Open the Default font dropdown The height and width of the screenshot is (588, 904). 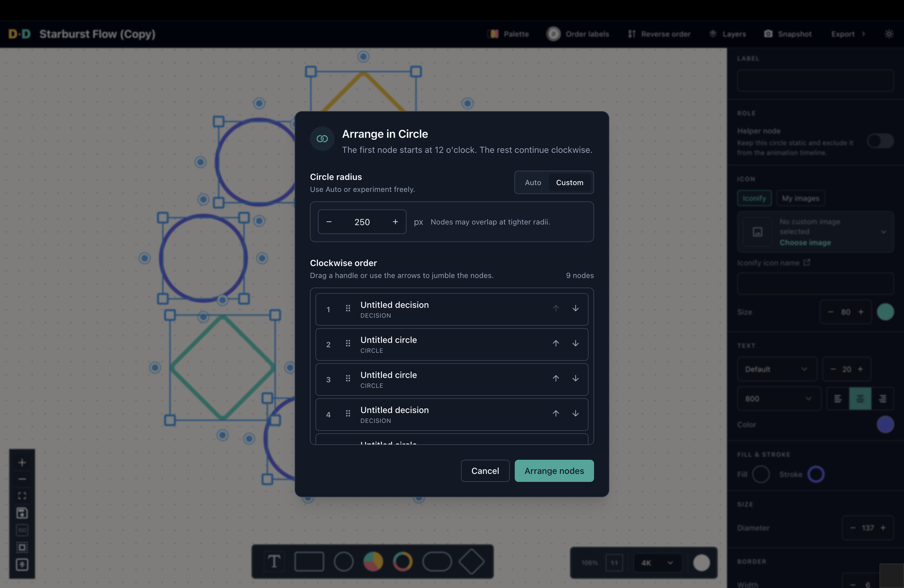point(776,369)
